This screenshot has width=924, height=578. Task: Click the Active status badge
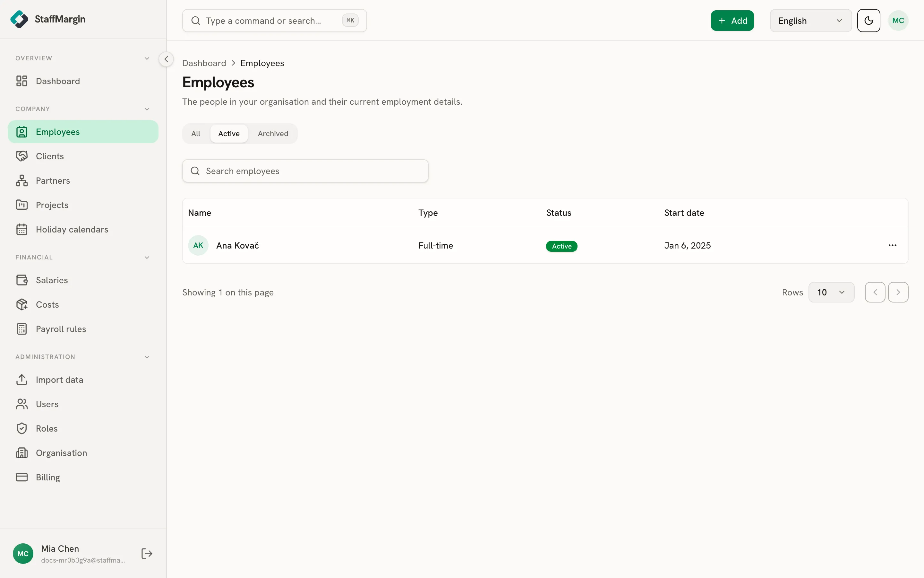click(562, 246)
